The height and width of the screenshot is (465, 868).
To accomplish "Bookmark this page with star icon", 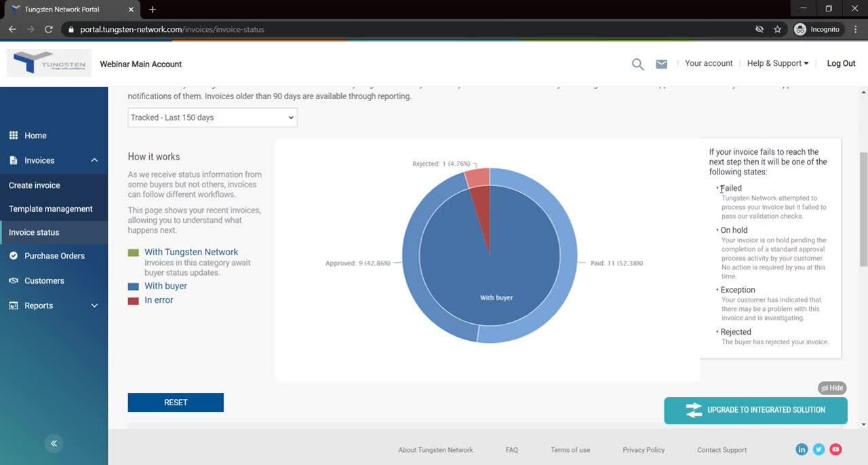I will click(x=777, y=29).
